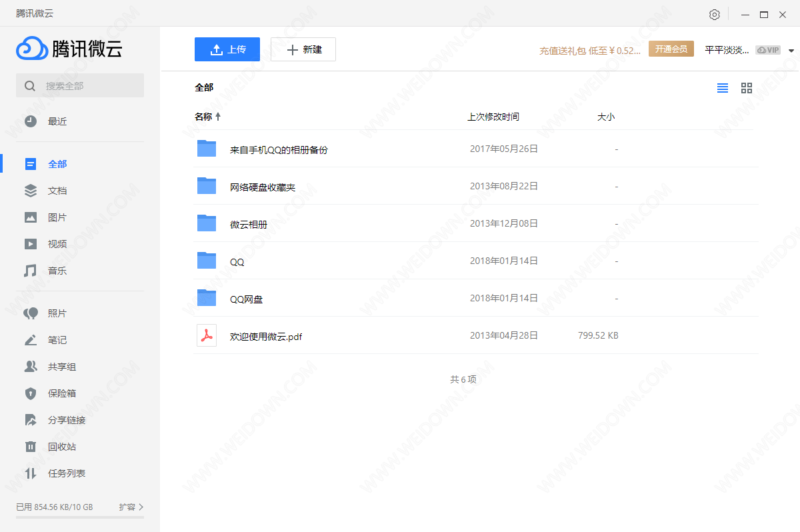Open 文档 layers icon in sidebar
The height and width of the screenshot is (532, 800).
(31, 191)
